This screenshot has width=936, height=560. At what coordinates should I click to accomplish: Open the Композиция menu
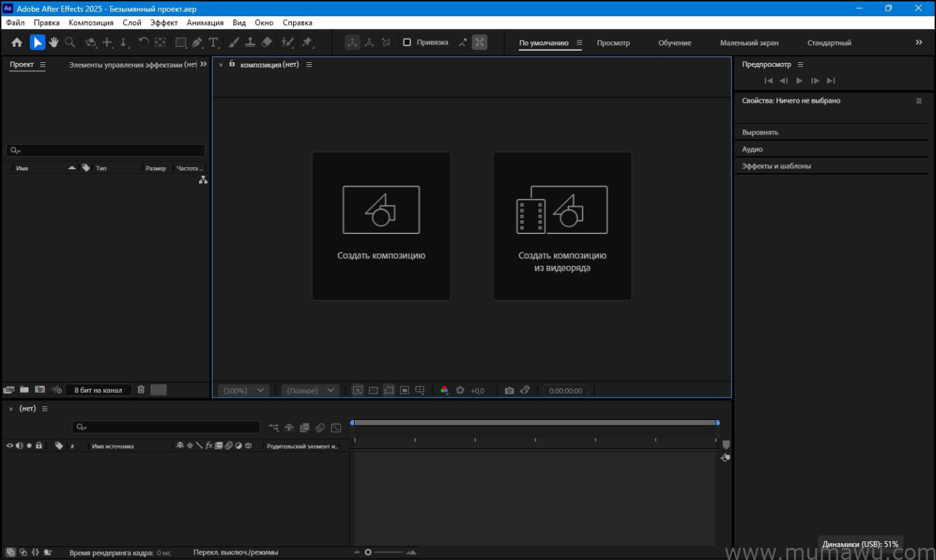90,22
